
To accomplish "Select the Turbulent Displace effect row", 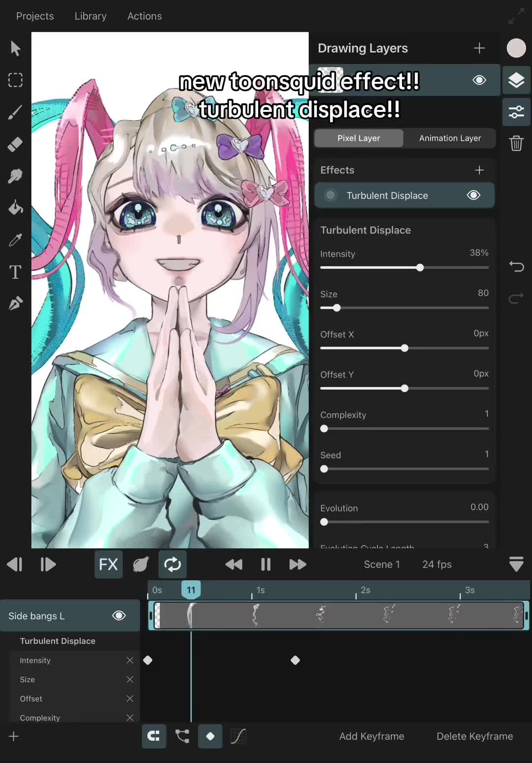I will pos(404,195).
